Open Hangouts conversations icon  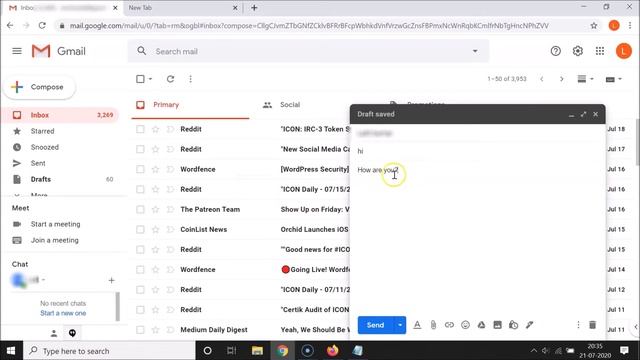[x=72, y=333]
